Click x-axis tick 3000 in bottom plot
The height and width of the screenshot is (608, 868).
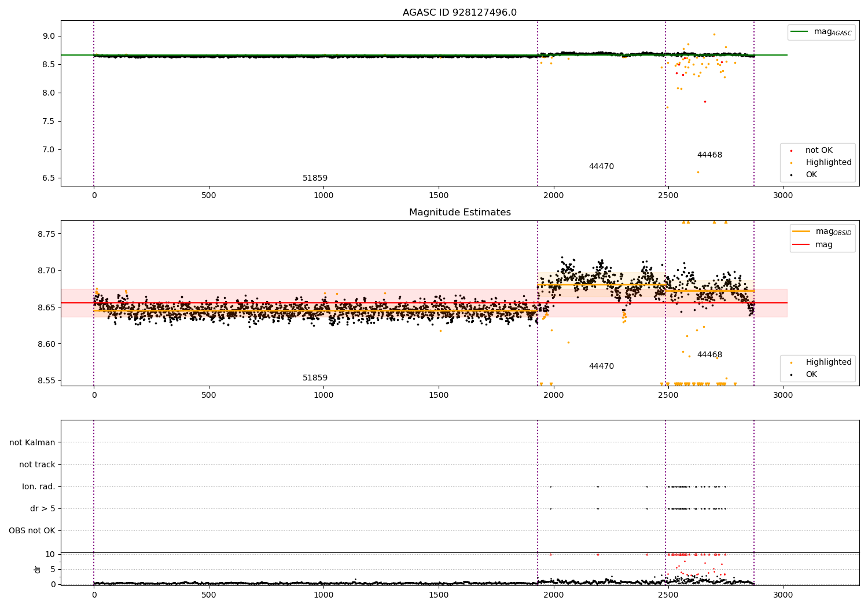click(x=783, y=595)
